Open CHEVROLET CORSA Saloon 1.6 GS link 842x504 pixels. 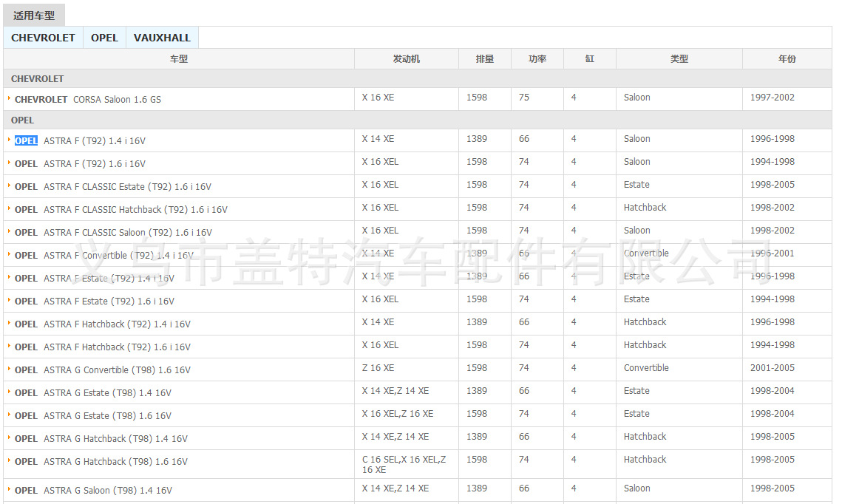tap(87, 99)
